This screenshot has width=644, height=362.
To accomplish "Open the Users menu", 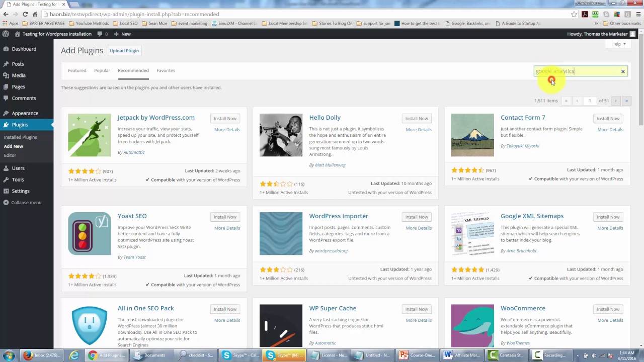I will coord(18,168).
